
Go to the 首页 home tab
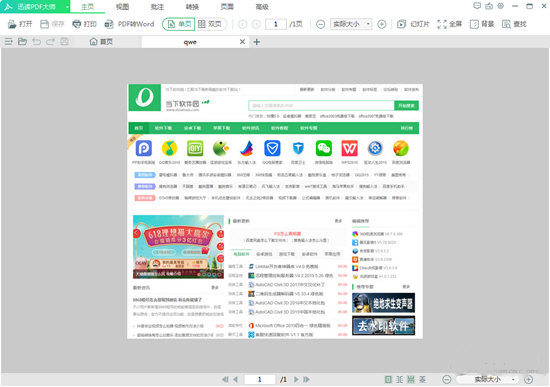tap(101, 42)
